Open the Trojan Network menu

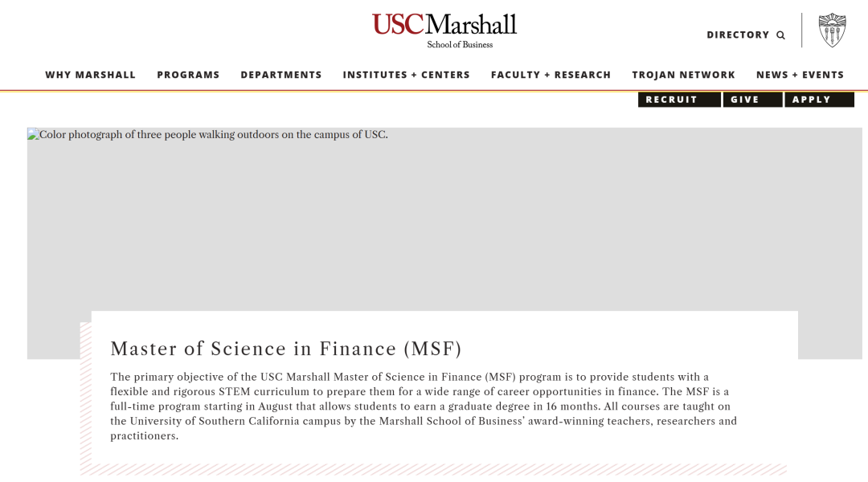(x=683, y=75)
